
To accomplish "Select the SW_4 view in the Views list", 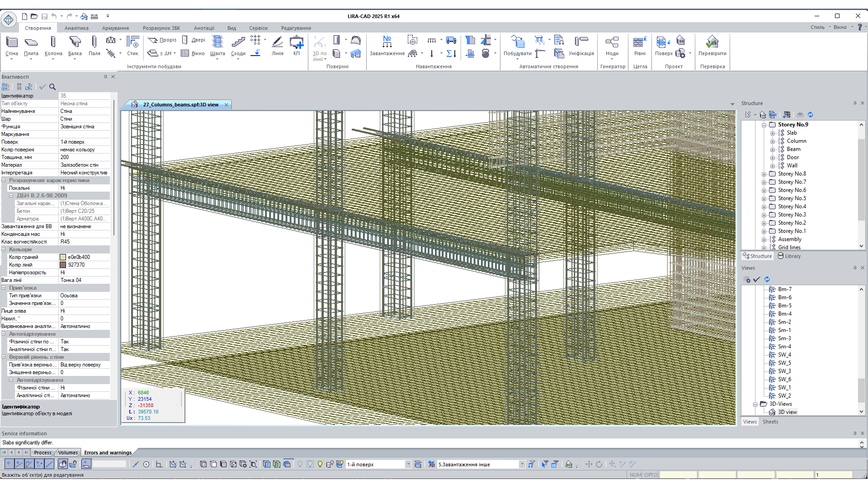I will click(x=784, y=355).
